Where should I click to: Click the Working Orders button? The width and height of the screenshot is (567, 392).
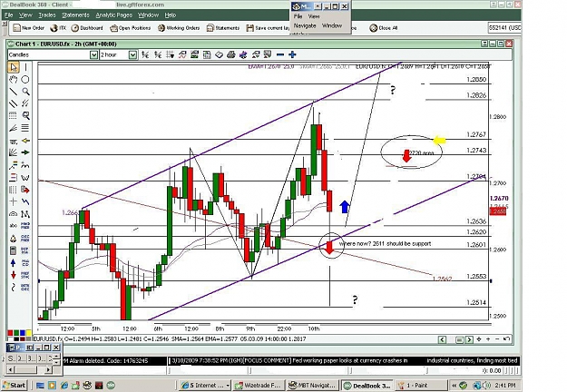pyautogui.click(x=179, y=28)
